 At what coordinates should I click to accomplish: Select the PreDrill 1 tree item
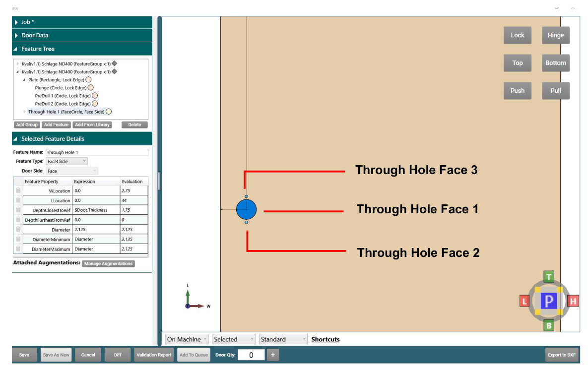pyautogui.click(x=63, y=96)
